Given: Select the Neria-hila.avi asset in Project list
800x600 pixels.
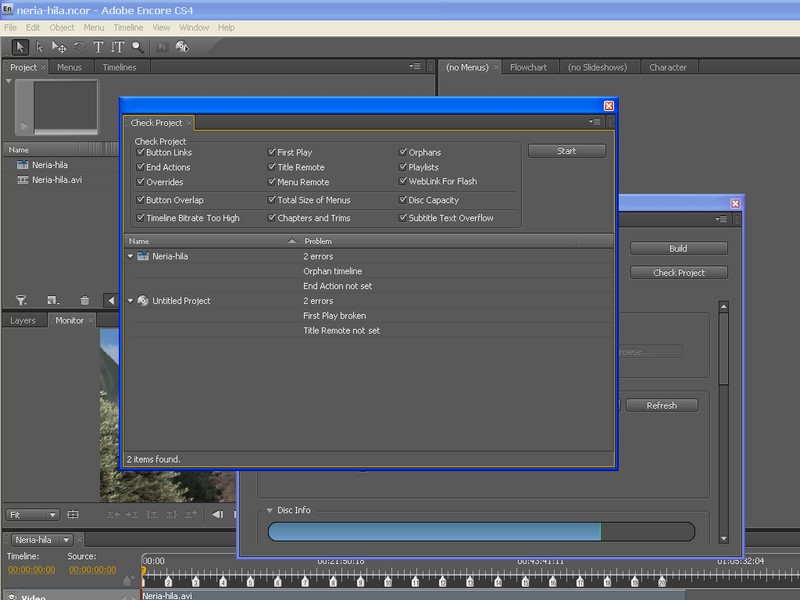Looking at the screenshot, I should click(59, 180).
